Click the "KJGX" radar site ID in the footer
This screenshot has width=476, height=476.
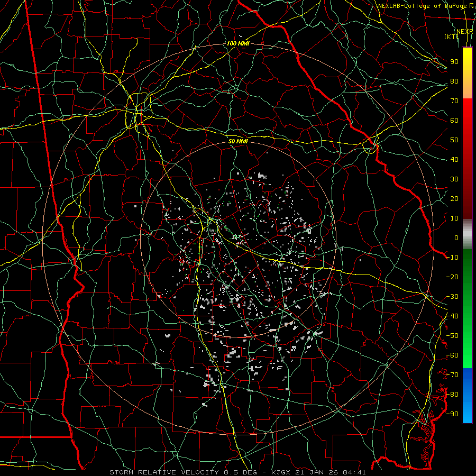tap(282, 472)
